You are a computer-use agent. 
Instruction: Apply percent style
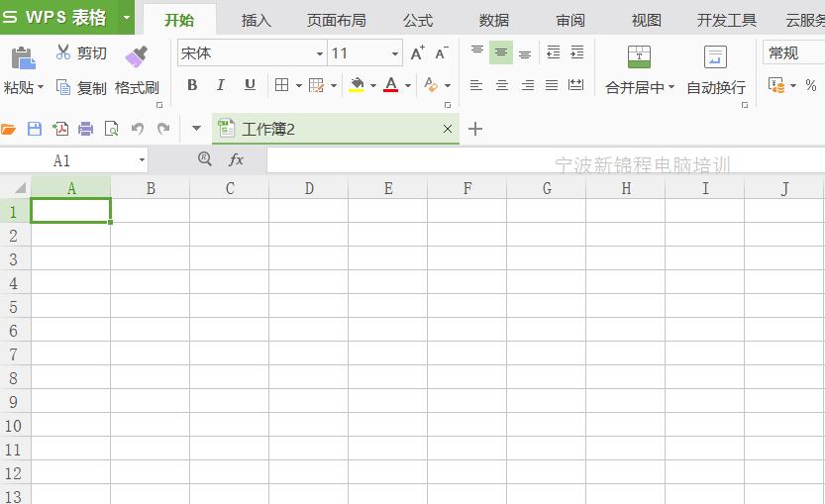tap(811, 85)
